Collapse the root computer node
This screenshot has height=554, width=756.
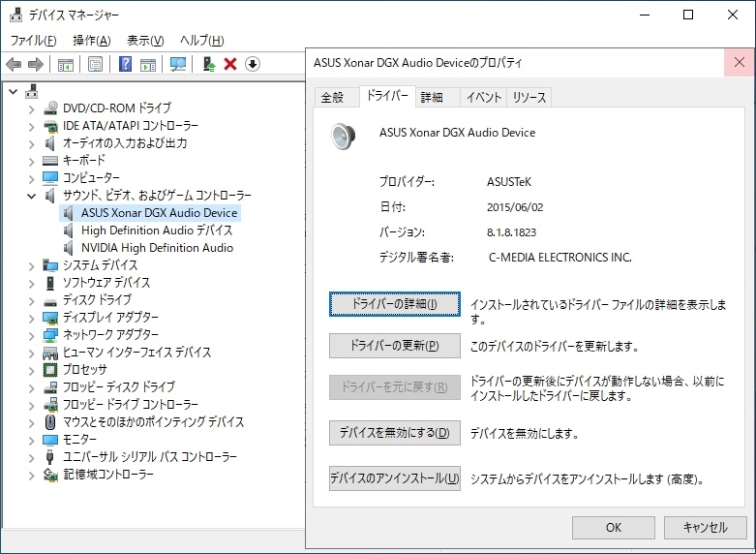click(x=14, y=91)
